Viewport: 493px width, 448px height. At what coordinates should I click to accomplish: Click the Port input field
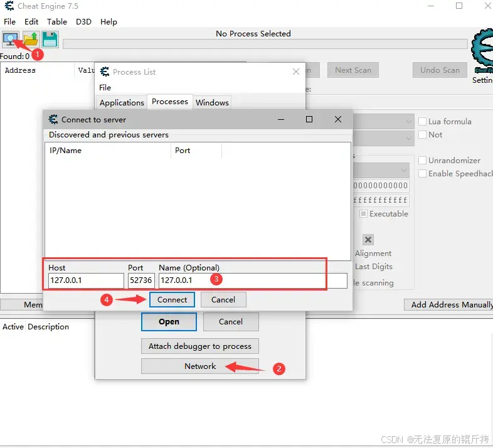point(141,280)
